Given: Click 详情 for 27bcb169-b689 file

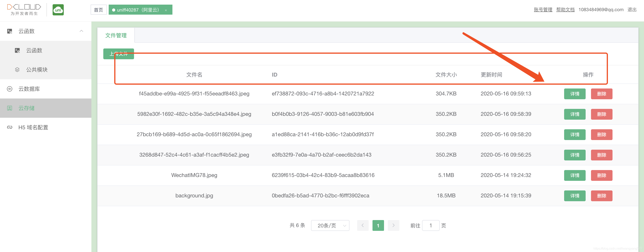Looking at the screenshot, I should pyautogui.click(x=575, y=134).
